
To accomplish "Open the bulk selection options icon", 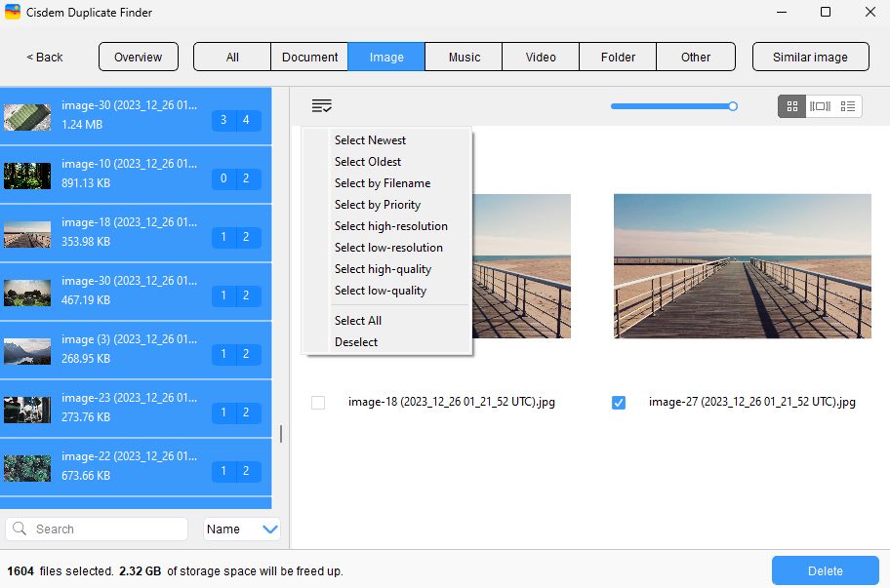I will [x=321, y=105].
